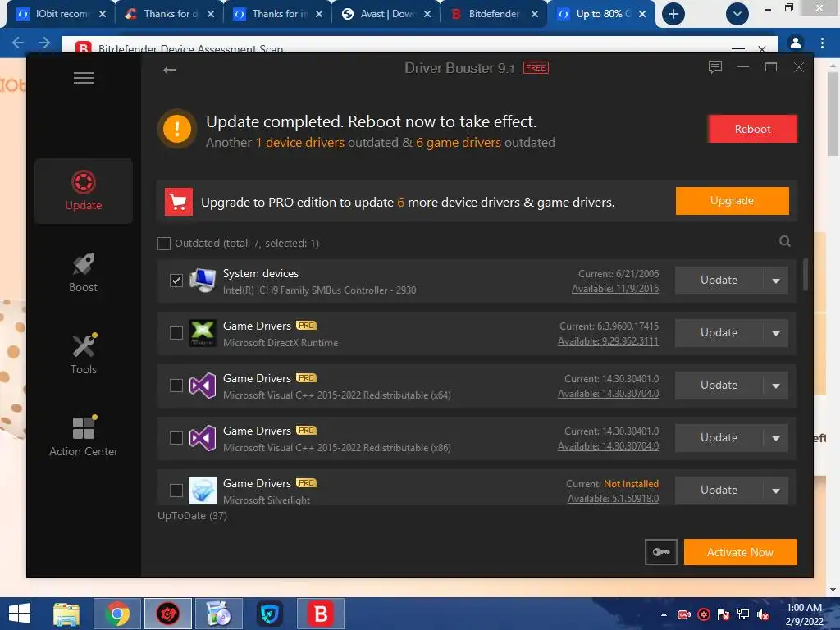This screenshot has height=630, width=840.
Task: Open the Action Center section
Action: tap(84, 436)
